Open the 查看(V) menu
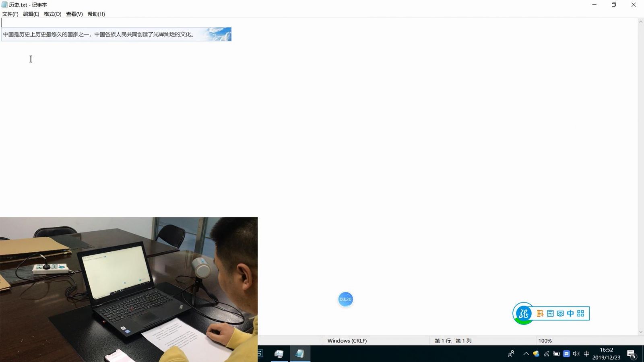This screenshot has height=362, width=644. [74, 14]
